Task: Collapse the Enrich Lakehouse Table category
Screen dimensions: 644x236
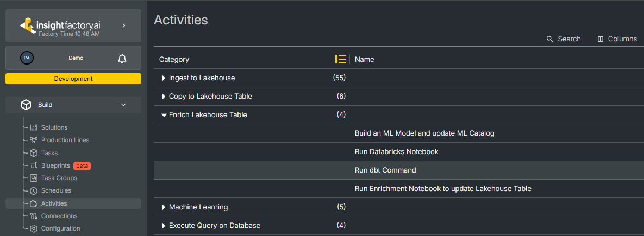Action: (x=164, y=115)
